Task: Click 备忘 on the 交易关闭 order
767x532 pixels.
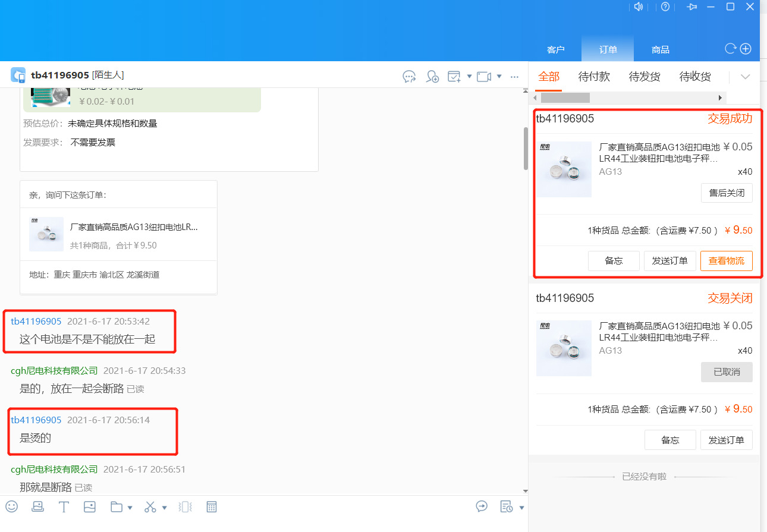Action: pos(670,440)
